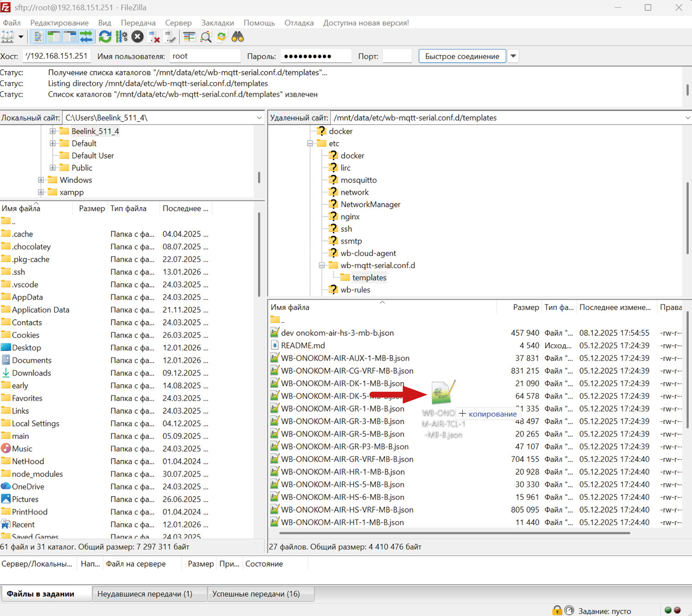Click the Порт input field
The image size is (692, 616).
point(397,56)
